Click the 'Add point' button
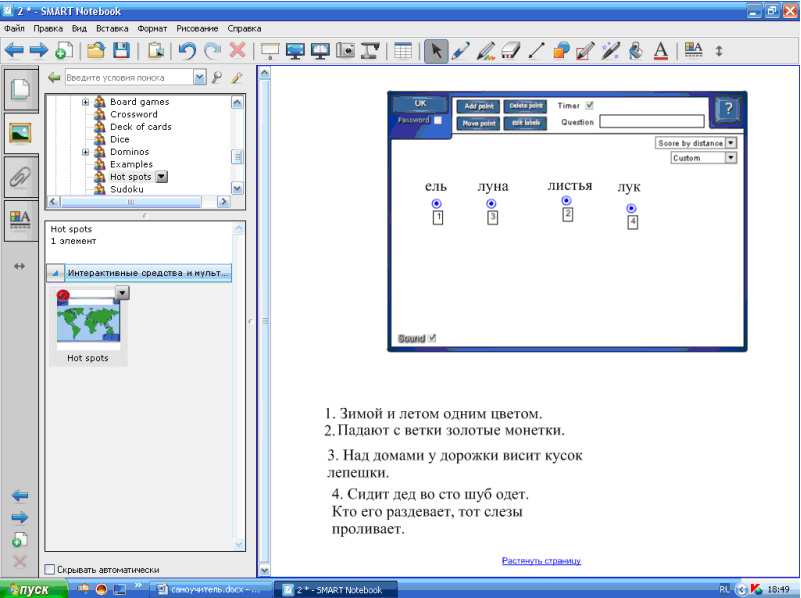 pos(478,106)
